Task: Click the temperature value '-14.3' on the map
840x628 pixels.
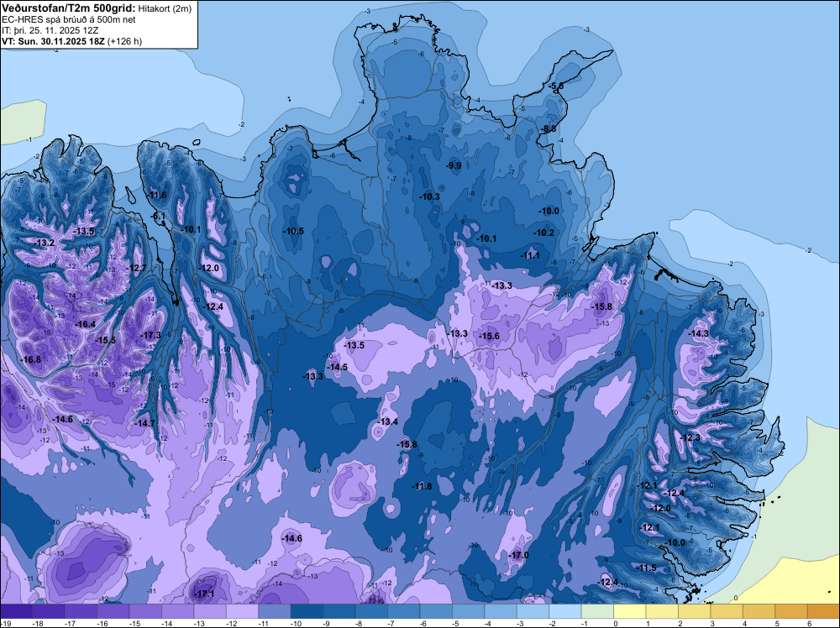Action: pos(699,333)
